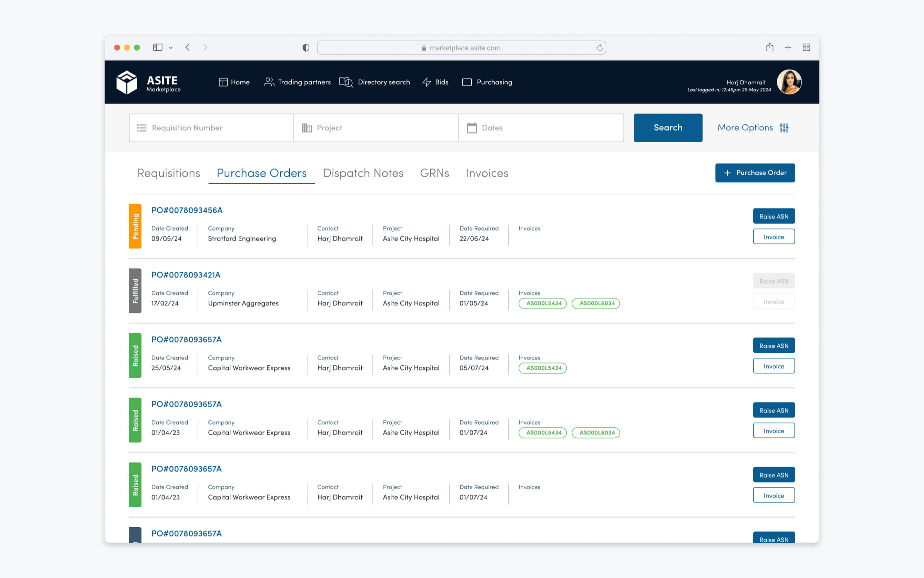Click the browser share icon
Screen dimensions: 924x578
(x=770, y=47)
